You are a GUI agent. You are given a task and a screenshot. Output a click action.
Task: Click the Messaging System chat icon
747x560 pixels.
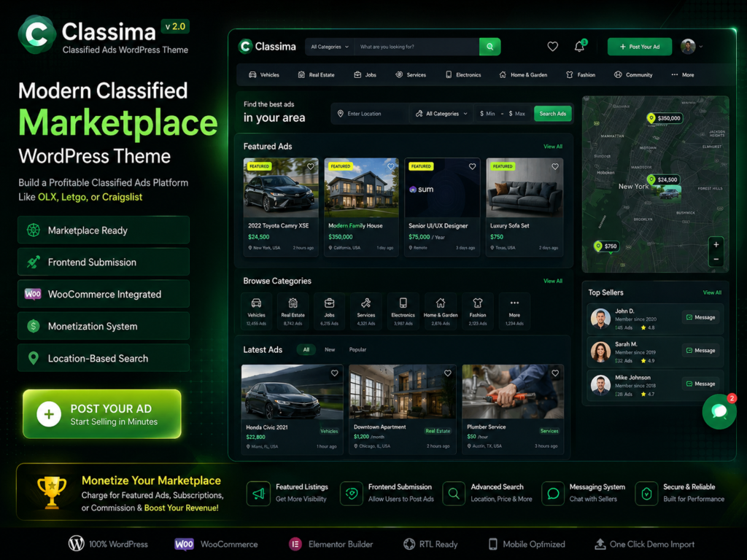click(x=553, y=494)
